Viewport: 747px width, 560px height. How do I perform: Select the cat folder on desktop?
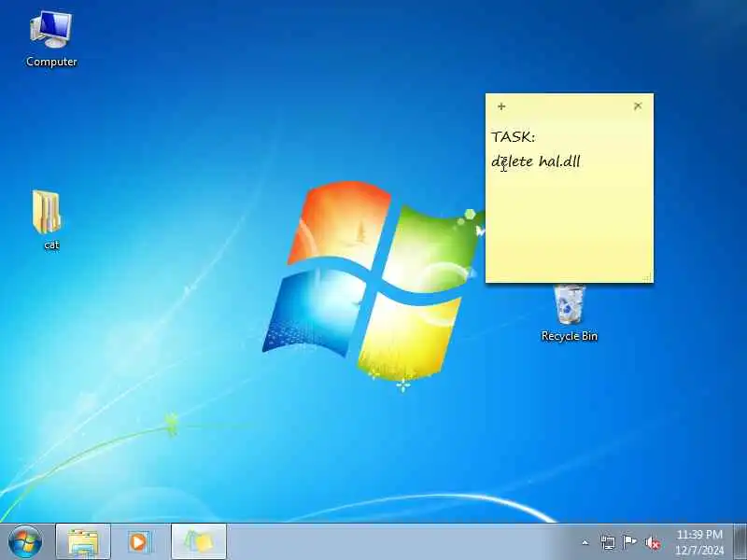48,219
